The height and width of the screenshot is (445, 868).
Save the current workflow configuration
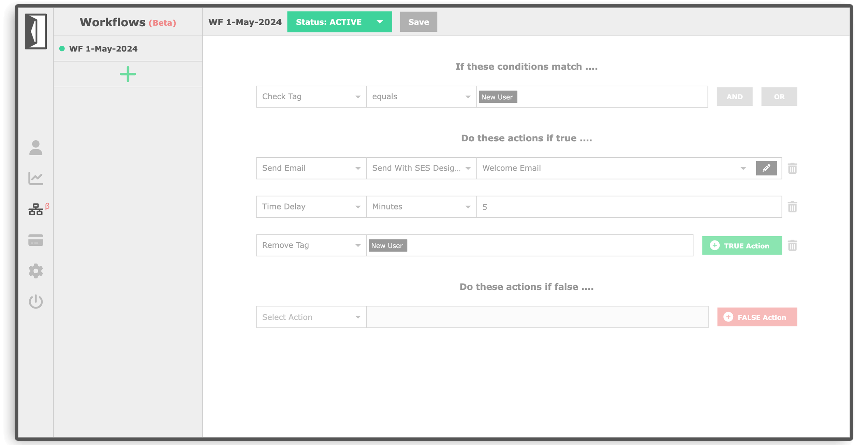[x=418, y=21]
